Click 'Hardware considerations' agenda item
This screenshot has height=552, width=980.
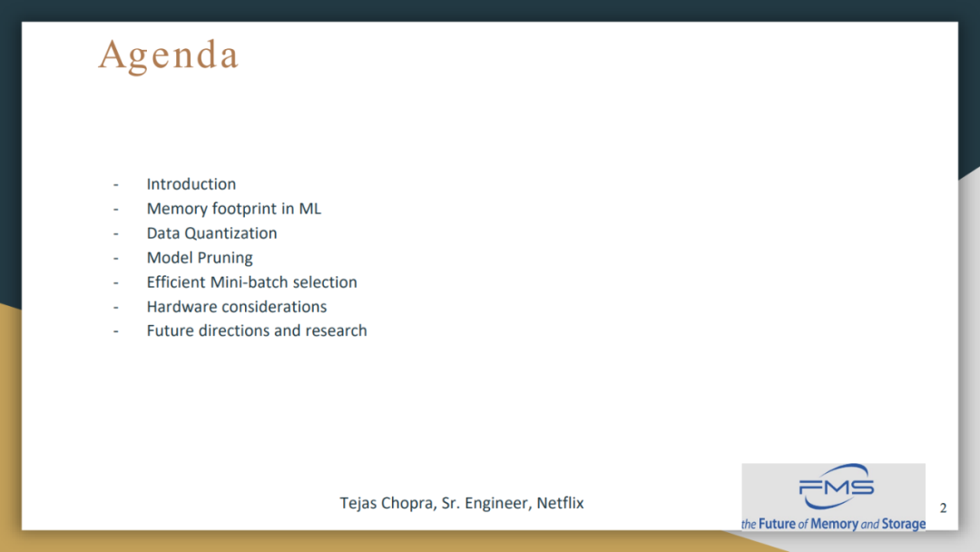[x=236, y=306]
